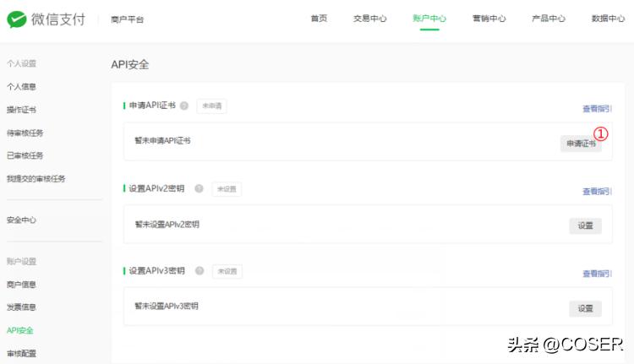The height and width of the screenshot is (364, 634).
Task: Click help icon beside 设置APIv3密钥
Action: click(199, 270)
